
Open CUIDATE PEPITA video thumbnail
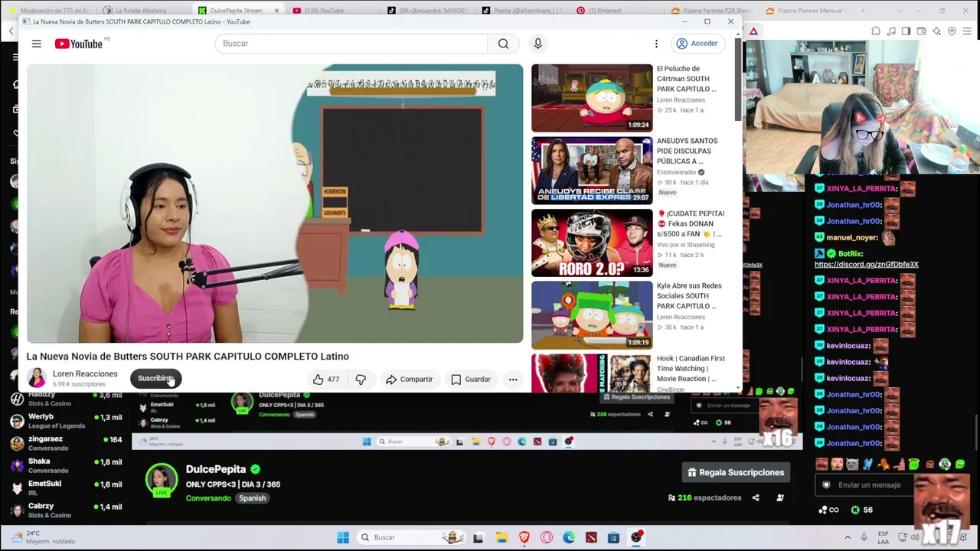592,243
